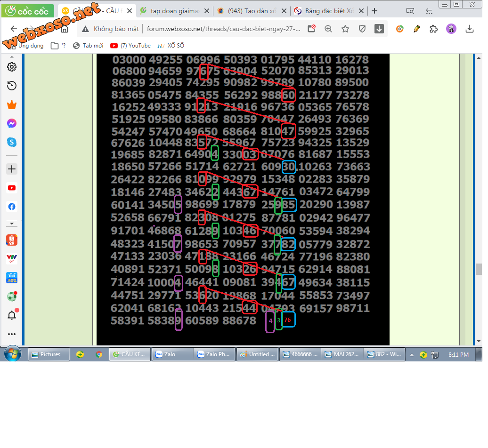
Task: Open Facebook from the sidebar
Action: point(12,207)
